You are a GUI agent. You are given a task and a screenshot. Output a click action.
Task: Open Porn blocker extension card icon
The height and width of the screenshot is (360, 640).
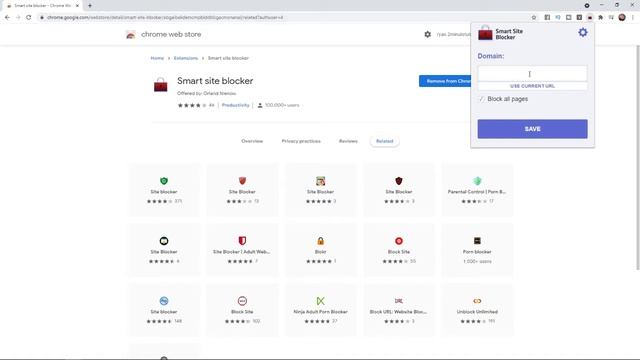coord(477,241)
